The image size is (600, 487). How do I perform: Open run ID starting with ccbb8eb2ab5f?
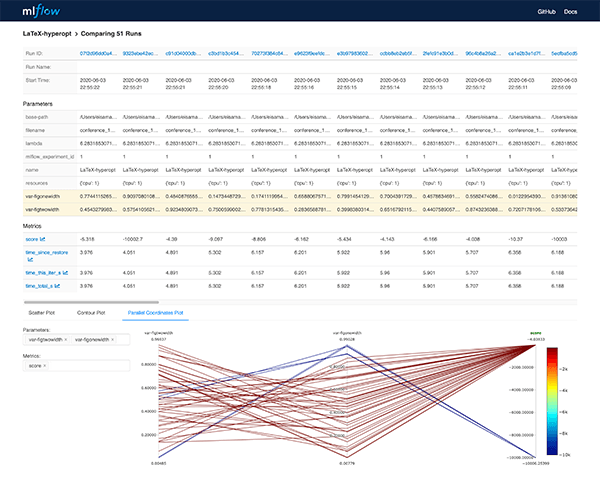[398, 54]
